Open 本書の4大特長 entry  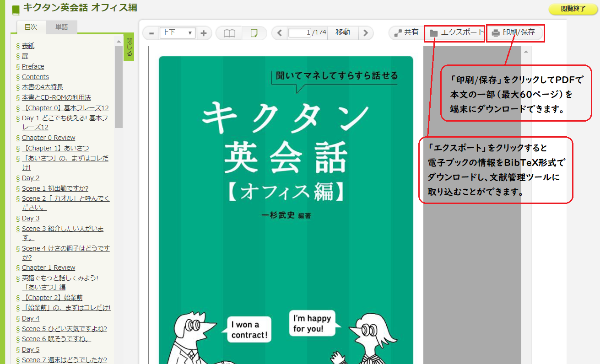click(43, 87)
